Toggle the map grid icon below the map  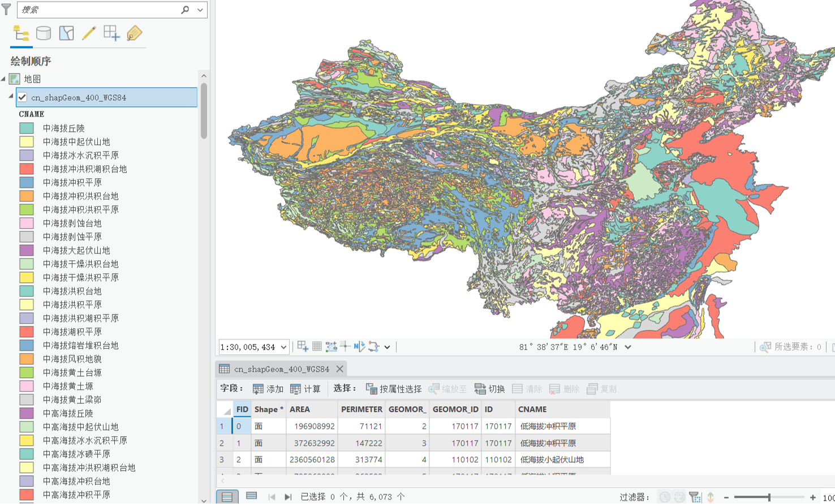click(x=317, y=346)
